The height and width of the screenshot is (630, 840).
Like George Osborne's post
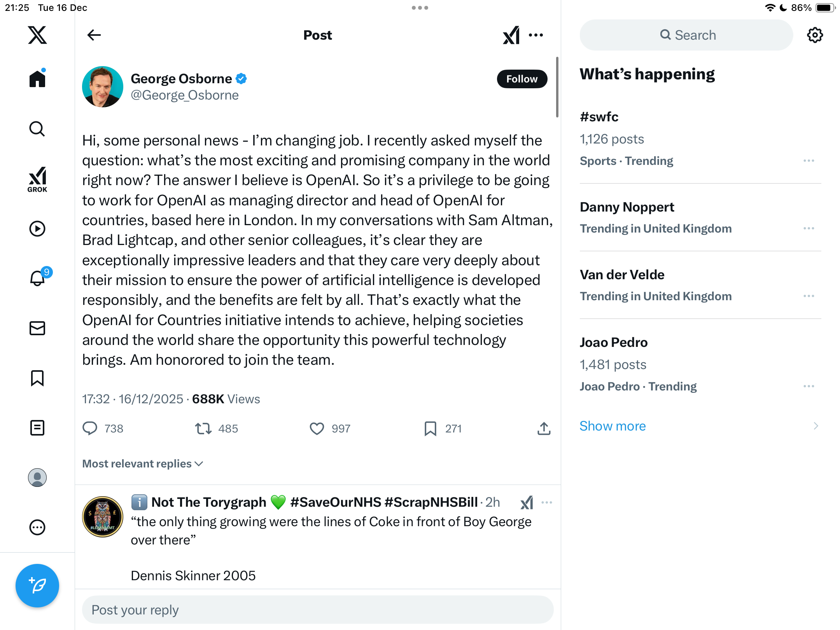pos(317,429)
